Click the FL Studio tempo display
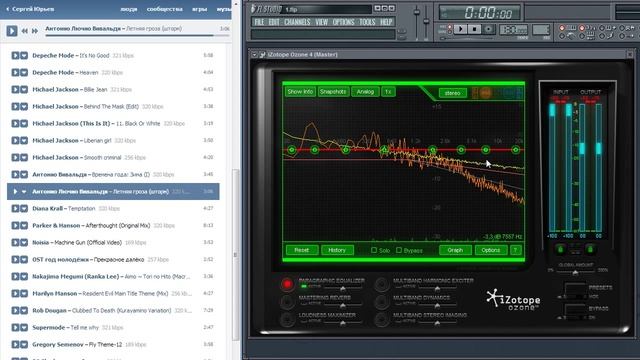640x360 pixels. [x=513, y=30]
